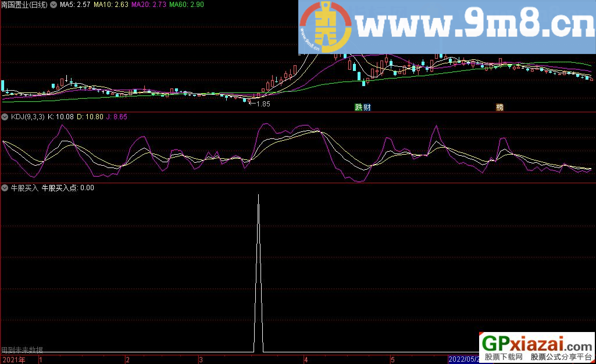This screenshot has height=364, width=596.
Task: Open the 牛股买入 indicator dropdown arrow
Action: click(5, 188)
